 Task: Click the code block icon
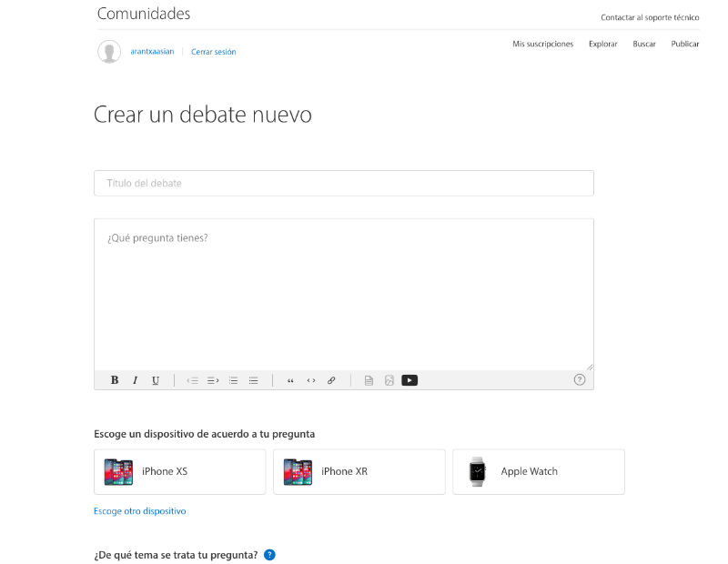311,380
